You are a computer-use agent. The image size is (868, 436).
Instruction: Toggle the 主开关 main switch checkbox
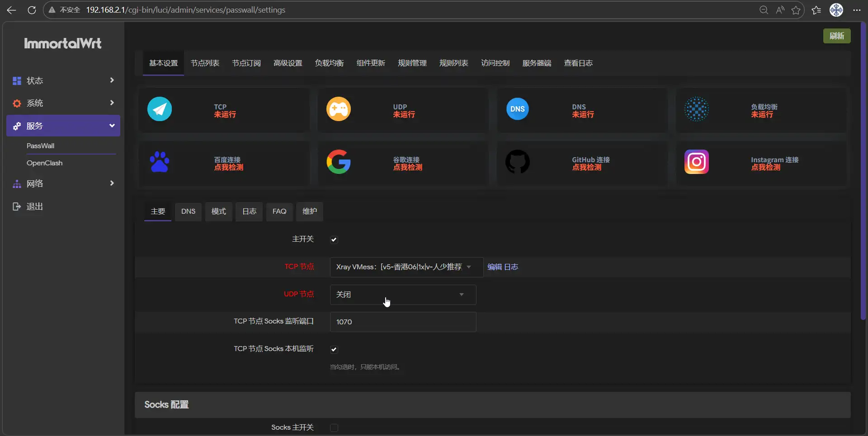coord(334,239)
